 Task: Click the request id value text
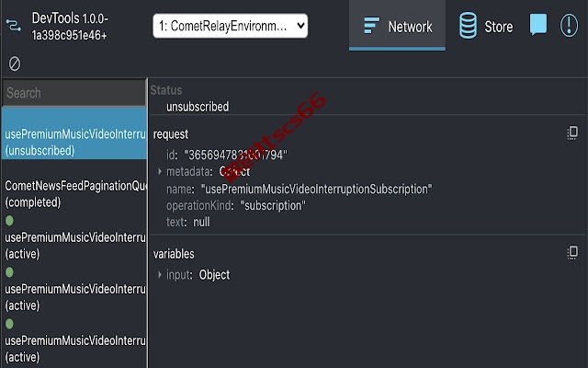tap(235, 155)
